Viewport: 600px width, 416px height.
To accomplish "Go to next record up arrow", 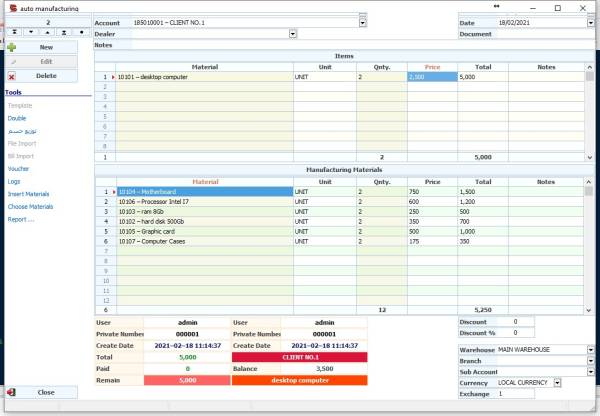I will [47, 32].
